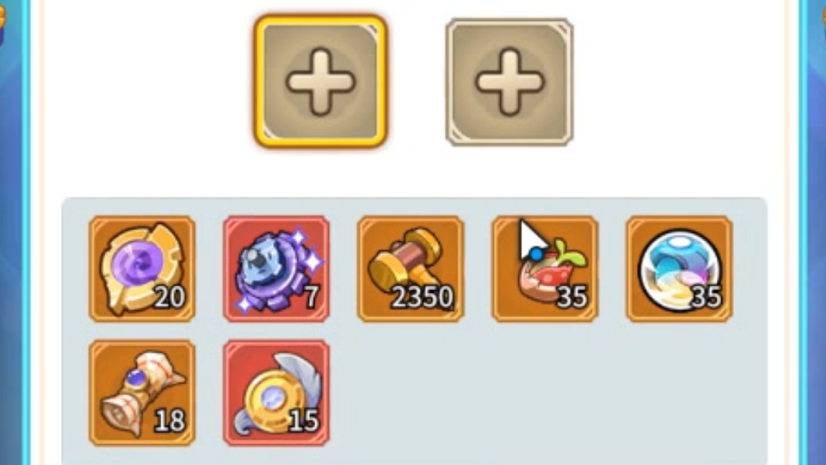Click the red-framed item in the second row

277,393
